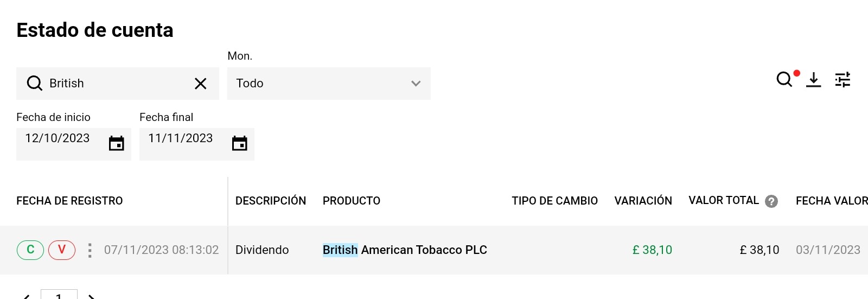Show help tooltip next to Valor Total
The height and width of the screenshot is (299, 868).
click(x=771, y=201)
